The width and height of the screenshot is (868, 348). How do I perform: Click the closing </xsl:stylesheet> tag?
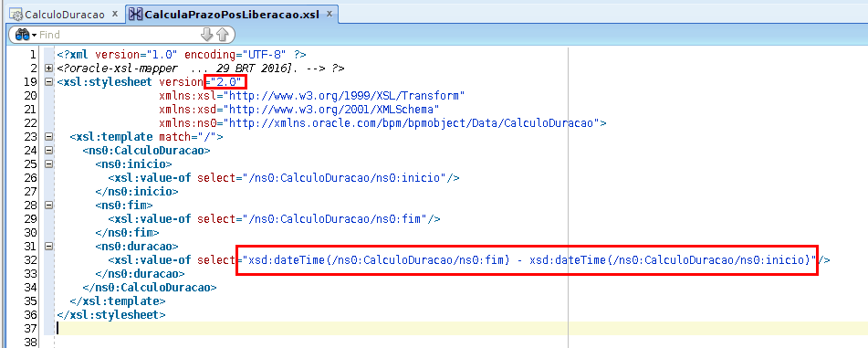click(111, 314)
